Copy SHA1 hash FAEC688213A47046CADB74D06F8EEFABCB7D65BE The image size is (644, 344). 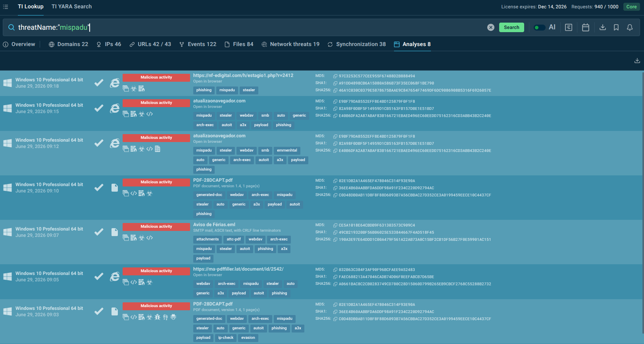pyautogui.click(x=335, y=277)
